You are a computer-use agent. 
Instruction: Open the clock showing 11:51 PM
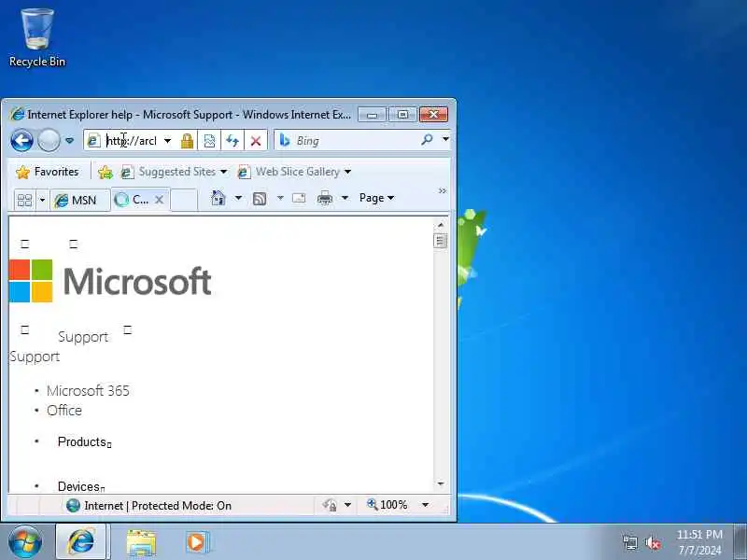[699, 542]
